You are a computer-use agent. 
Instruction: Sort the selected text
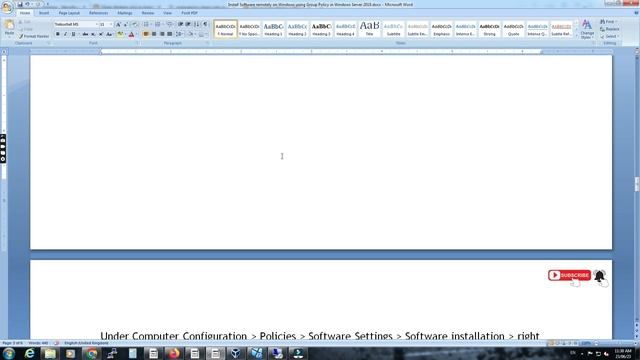pos(197,24)
